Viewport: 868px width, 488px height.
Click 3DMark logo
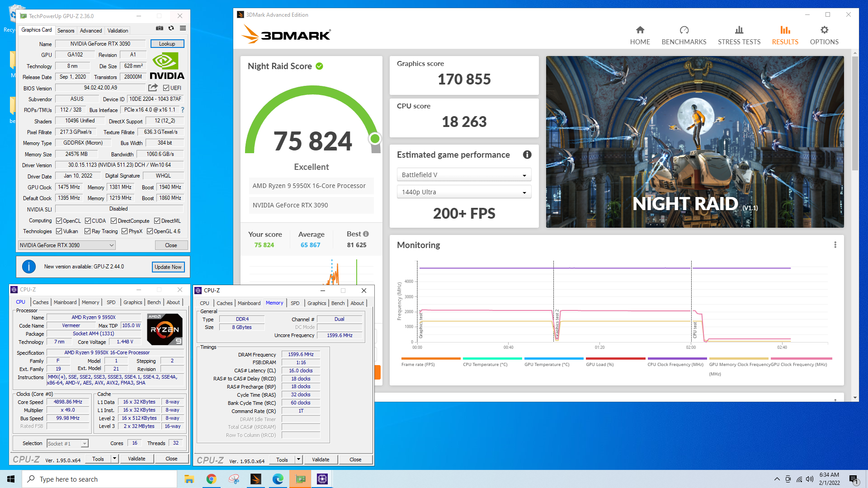(x=286, y=34)
